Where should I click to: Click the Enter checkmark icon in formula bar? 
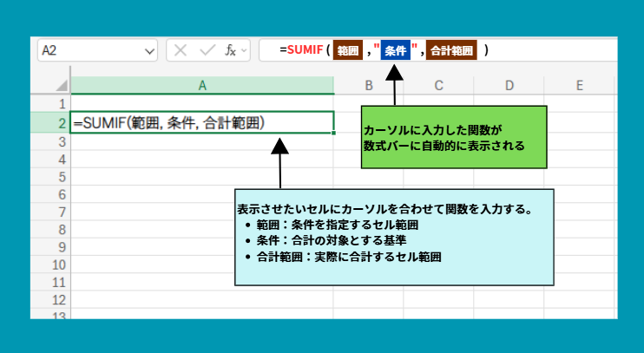pyautogui.click(x=207, y=50)
